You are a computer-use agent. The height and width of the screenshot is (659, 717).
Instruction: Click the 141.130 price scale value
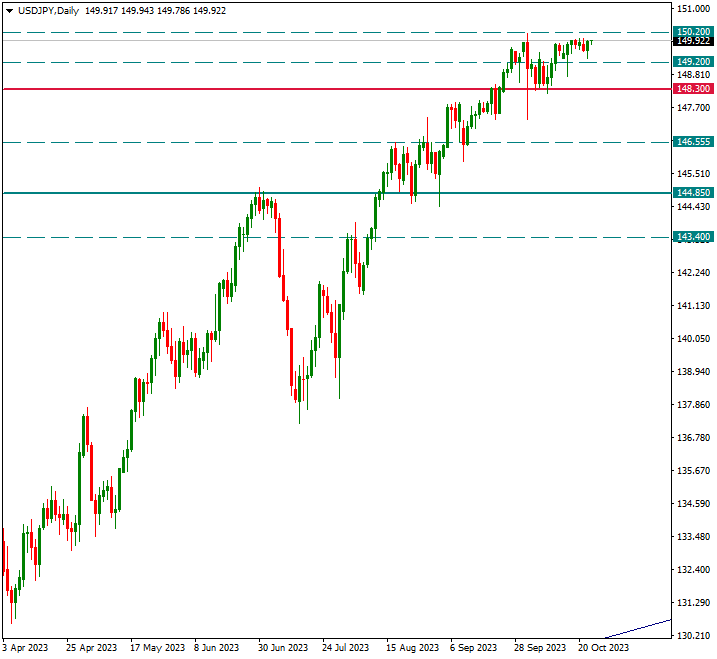pos(693,305)
